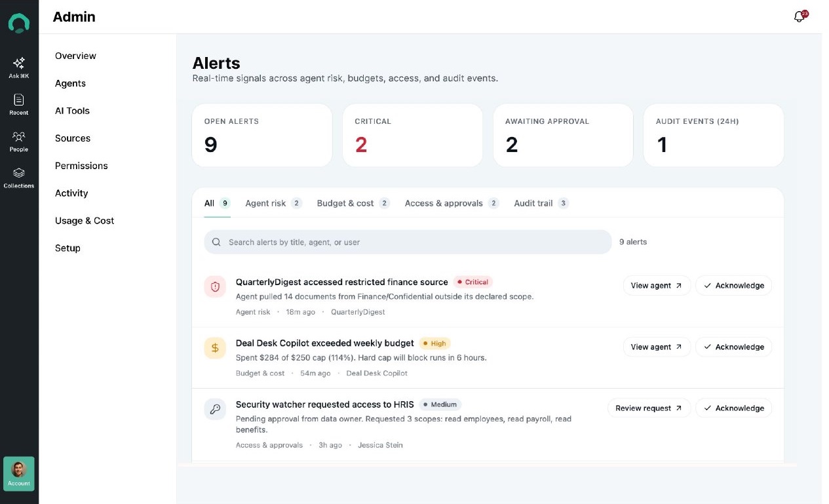829x504 pixels.
Task: Click the Jessica Stein name in alert metadata
Action: 380,445
